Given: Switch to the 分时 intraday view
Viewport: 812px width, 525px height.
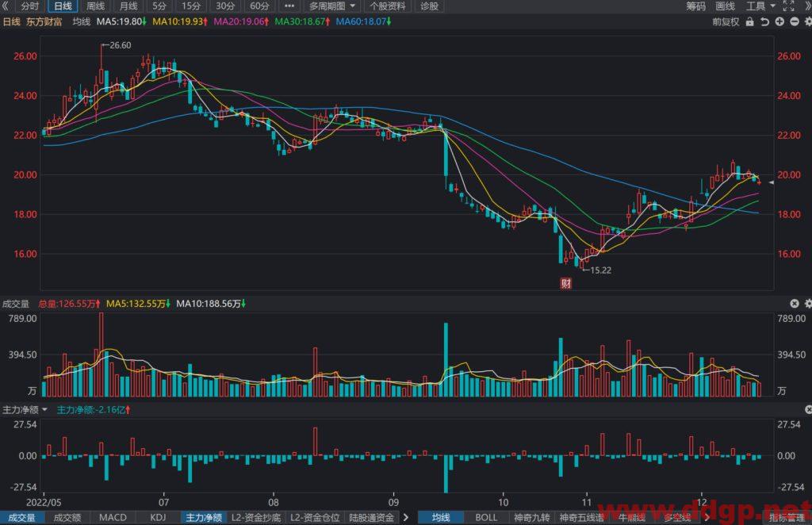Looking at the screenshot, I should click(x=30, y=6).
